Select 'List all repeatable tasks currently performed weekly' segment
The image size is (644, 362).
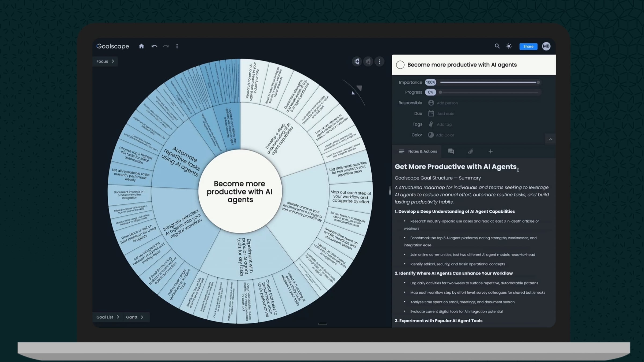pos(130,175)
